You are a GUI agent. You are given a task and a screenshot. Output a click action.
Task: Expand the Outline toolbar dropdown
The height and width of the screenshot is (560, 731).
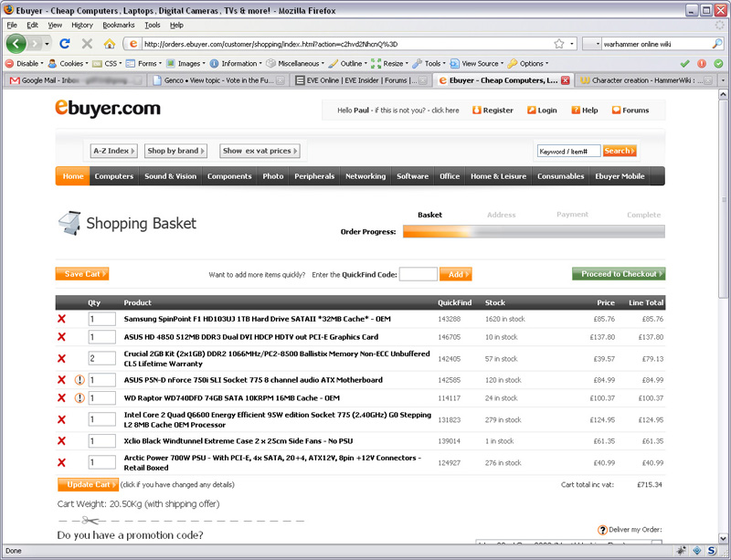[x=348, y=63]
